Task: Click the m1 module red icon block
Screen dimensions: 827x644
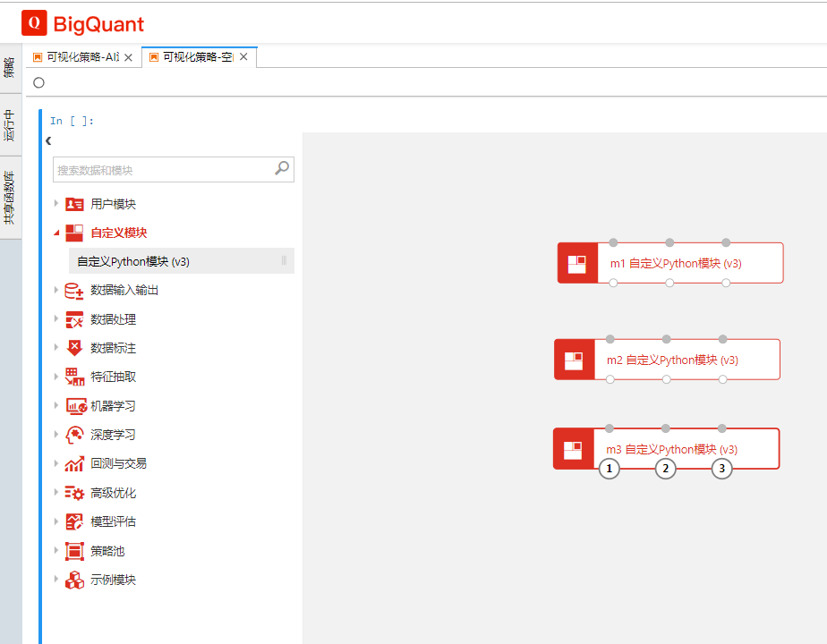Action: coord(577,263)
